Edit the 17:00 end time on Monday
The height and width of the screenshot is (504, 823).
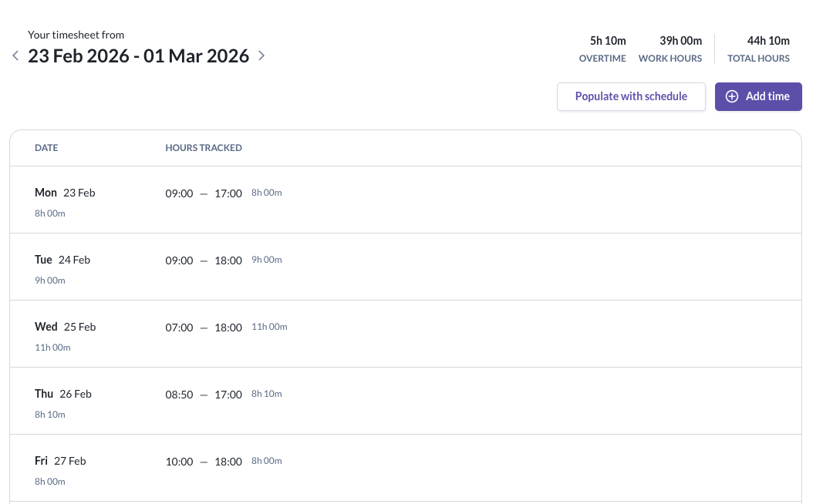(228, 193)
